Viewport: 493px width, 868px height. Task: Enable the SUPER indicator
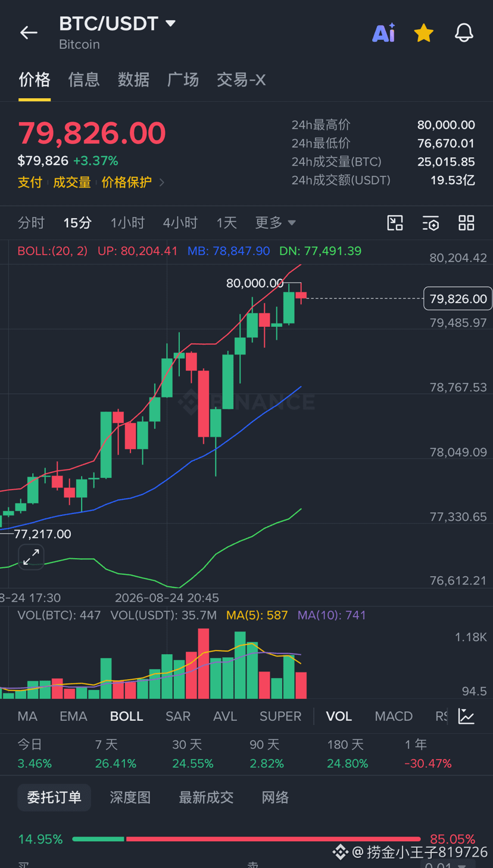click(280, 716)
